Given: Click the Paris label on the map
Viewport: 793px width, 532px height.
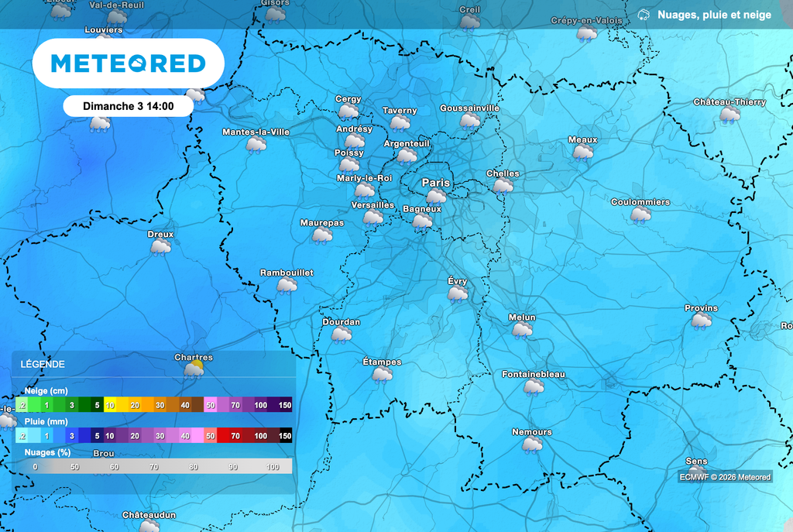Looking at the screenshot, I should click(437, 184).
